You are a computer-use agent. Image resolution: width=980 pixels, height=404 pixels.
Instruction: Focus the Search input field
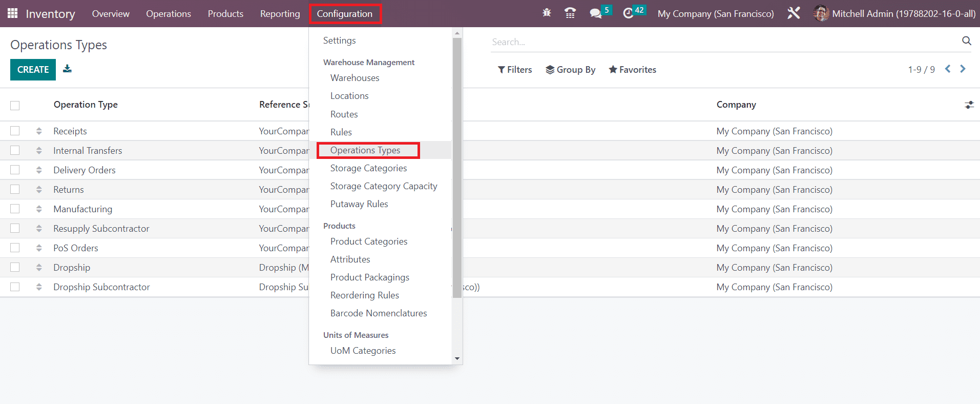tap(722, 42)
